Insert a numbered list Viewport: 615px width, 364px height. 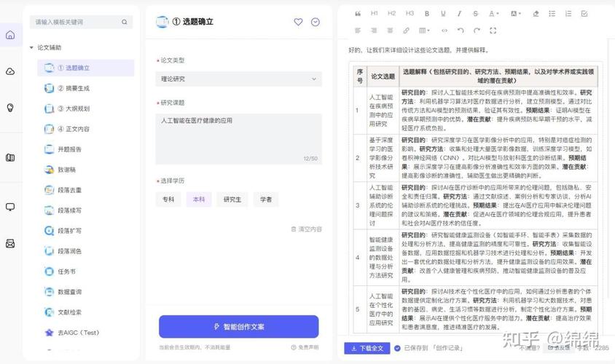tap(568, 14)
